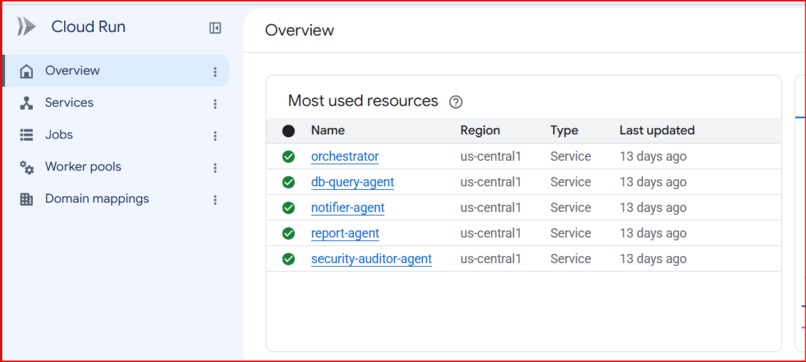
Task: Sort by the Name column header
Action: [x=328, y=131]
